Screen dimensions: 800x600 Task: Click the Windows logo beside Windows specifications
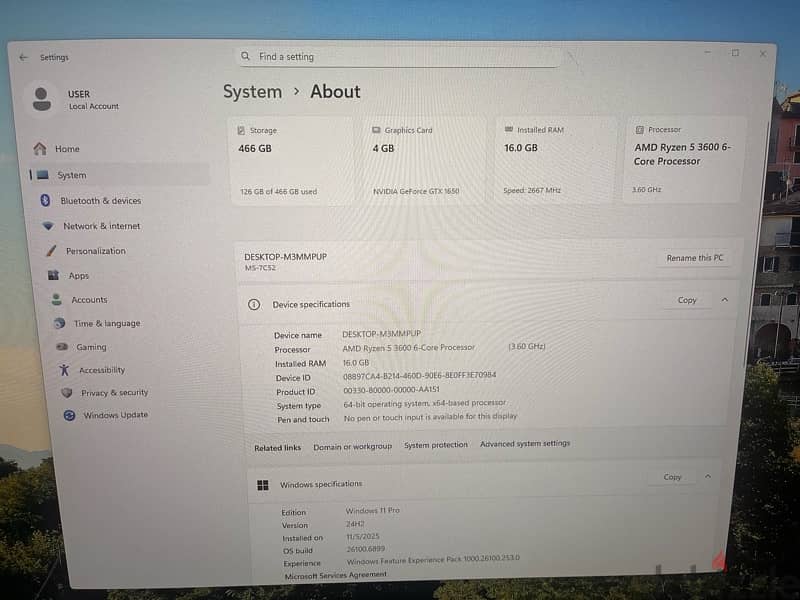coord(263,485)
